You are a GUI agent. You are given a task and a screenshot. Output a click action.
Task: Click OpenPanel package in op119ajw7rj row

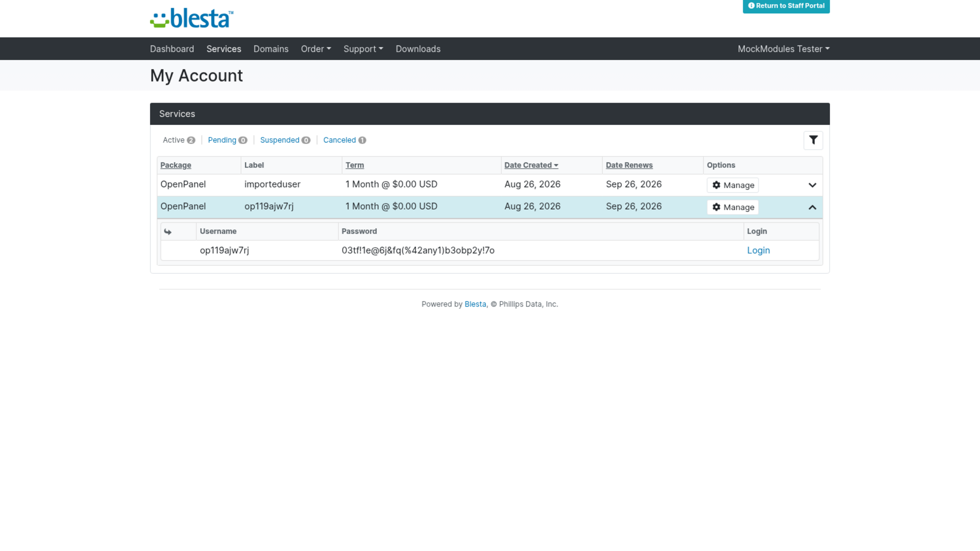(x=183, y=206)
